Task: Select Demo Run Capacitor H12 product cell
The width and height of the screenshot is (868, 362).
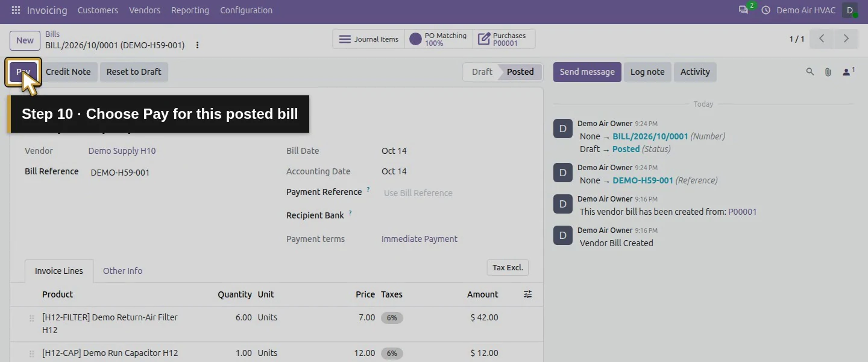Action: pyautogui.click(x=110, y=353)
